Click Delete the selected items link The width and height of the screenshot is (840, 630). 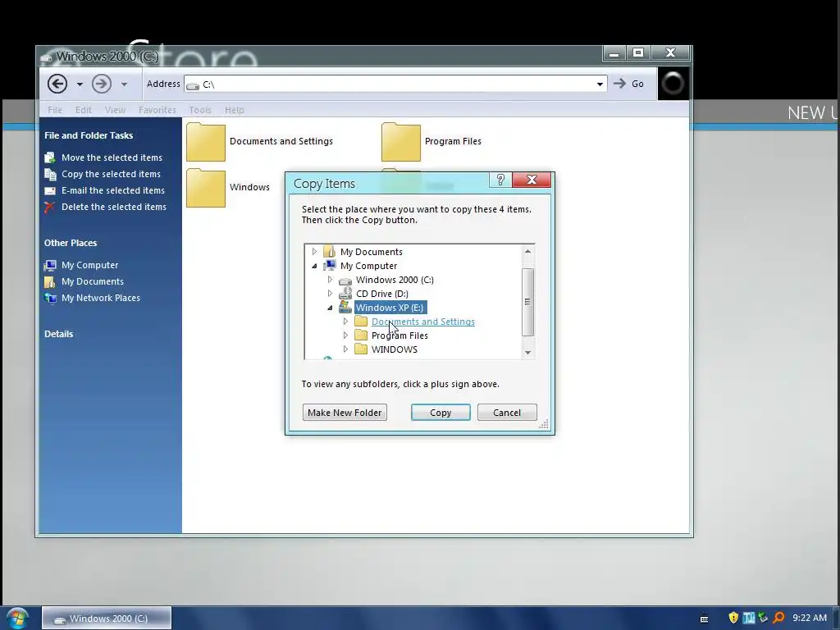click(x=114, y=207)
